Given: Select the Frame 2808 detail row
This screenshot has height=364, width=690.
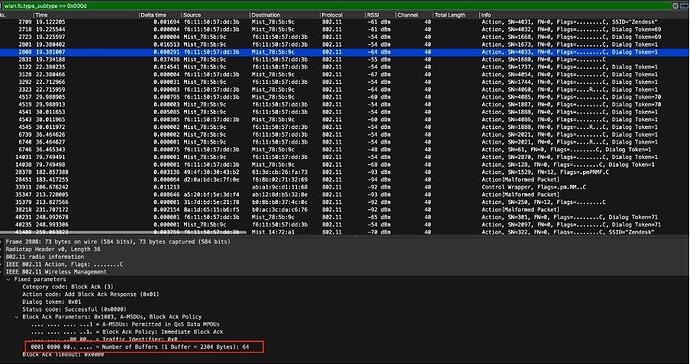Looking at the screenshot, I should coord(345,242).
